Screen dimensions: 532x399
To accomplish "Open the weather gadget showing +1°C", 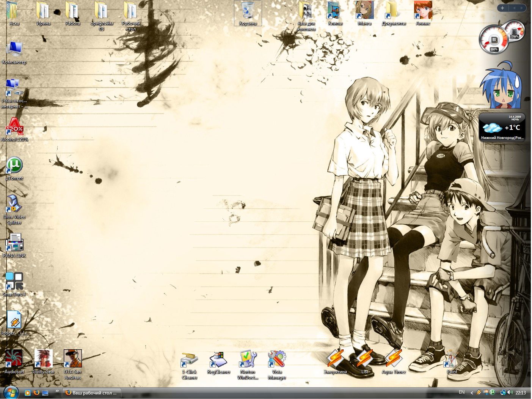I will pyautogui.click(x=502, y=127).
